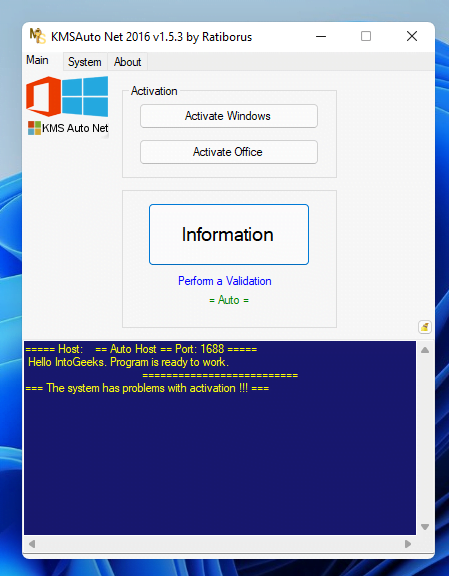Follow the Perform a Validation link
449x576 pixels.
tap(225, 281)
